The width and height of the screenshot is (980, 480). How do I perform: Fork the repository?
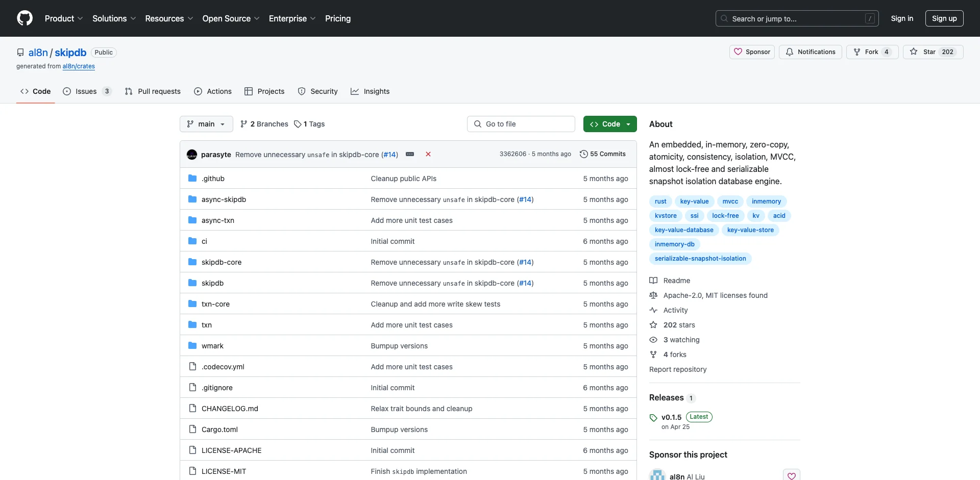click(872, 52)
